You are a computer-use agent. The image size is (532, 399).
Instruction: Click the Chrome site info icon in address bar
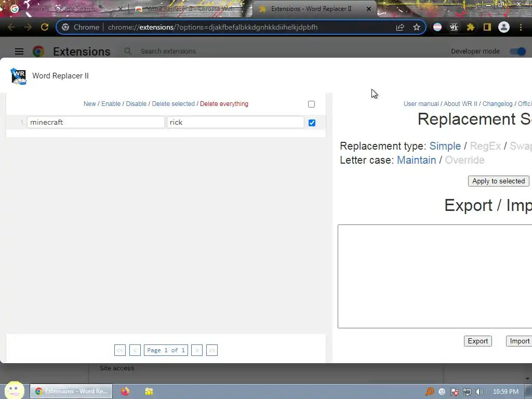(x=65, y=27)
